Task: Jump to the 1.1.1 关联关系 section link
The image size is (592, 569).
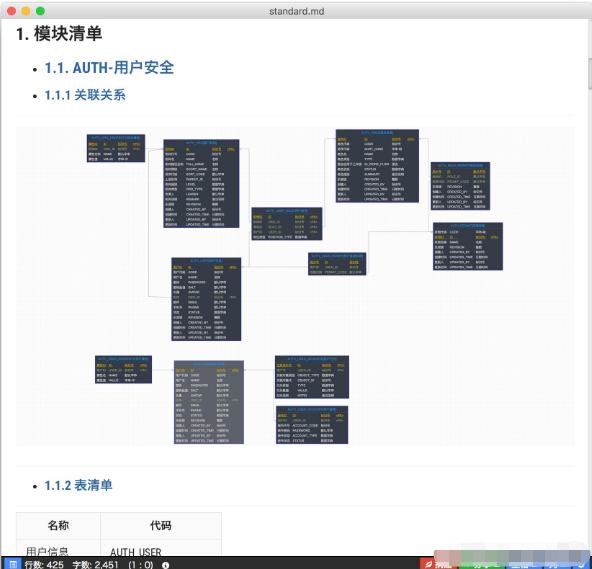Action: (85, 95)
